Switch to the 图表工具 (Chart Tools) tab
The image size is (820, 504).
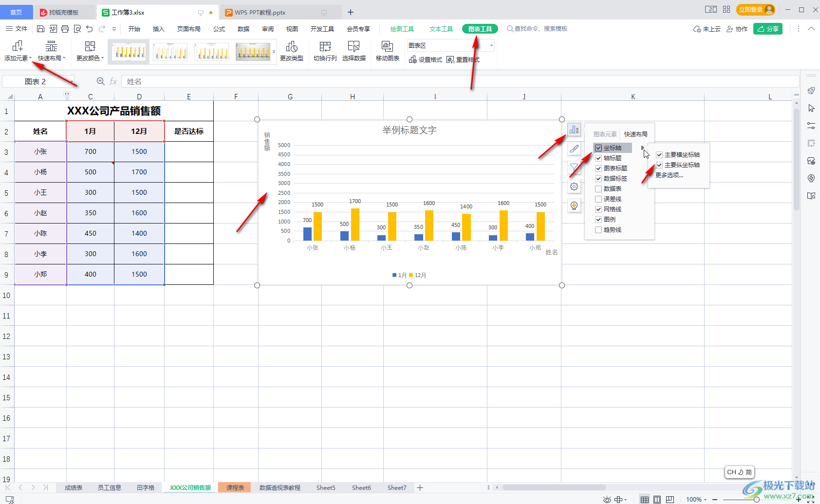click(480, 29)
